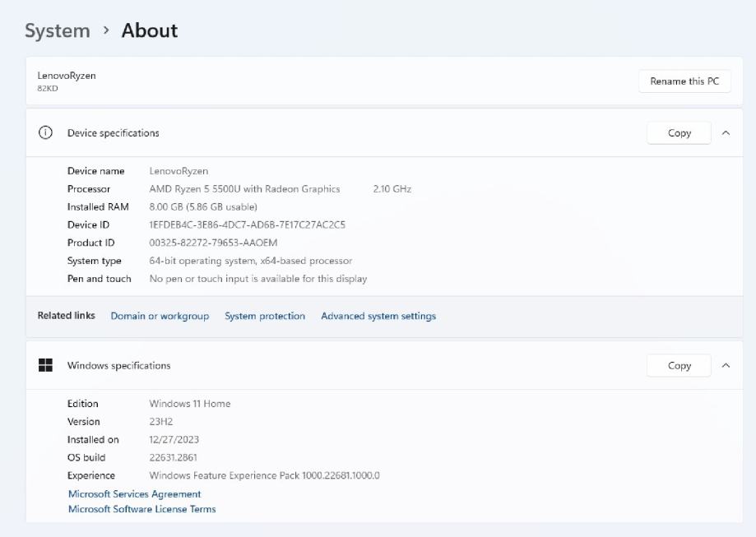Open Microsoft Software License Terms
This screenshot has width=756, height=537.
[x=142, y=509]
